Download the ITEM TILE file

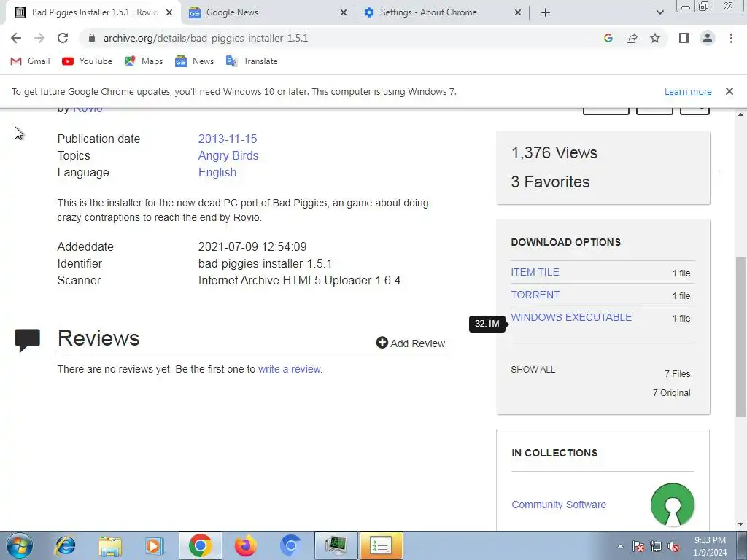(535, 272)
